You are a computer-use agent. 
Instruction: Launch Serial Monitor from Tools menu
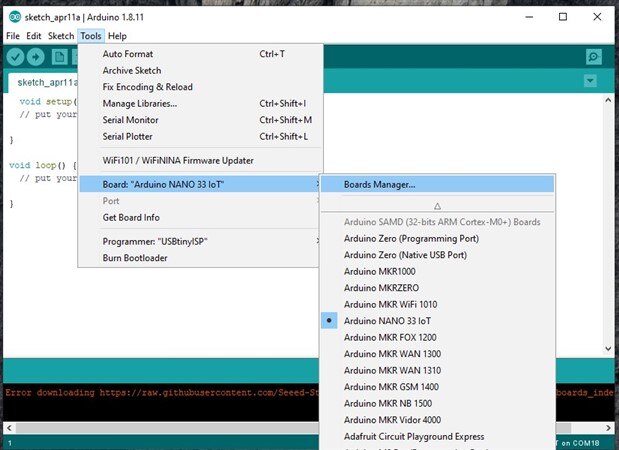tap(201, 120)
